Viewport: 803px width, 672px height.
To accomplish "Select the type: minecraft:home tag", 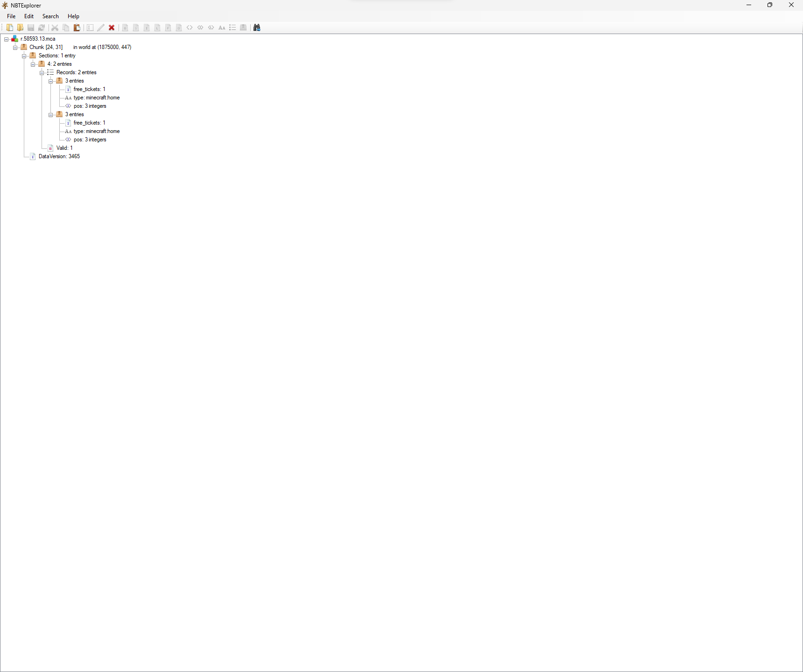I will tap(97, 98).
